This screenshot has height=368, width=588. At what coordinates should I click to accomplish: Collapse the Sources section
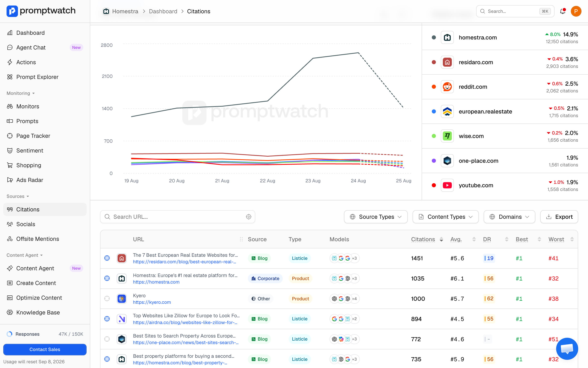(x=18, y=196)
